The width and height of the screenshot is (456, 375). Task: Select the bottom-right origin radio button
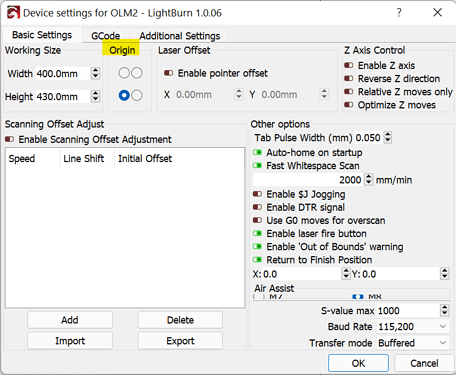(x=137, y=95)
